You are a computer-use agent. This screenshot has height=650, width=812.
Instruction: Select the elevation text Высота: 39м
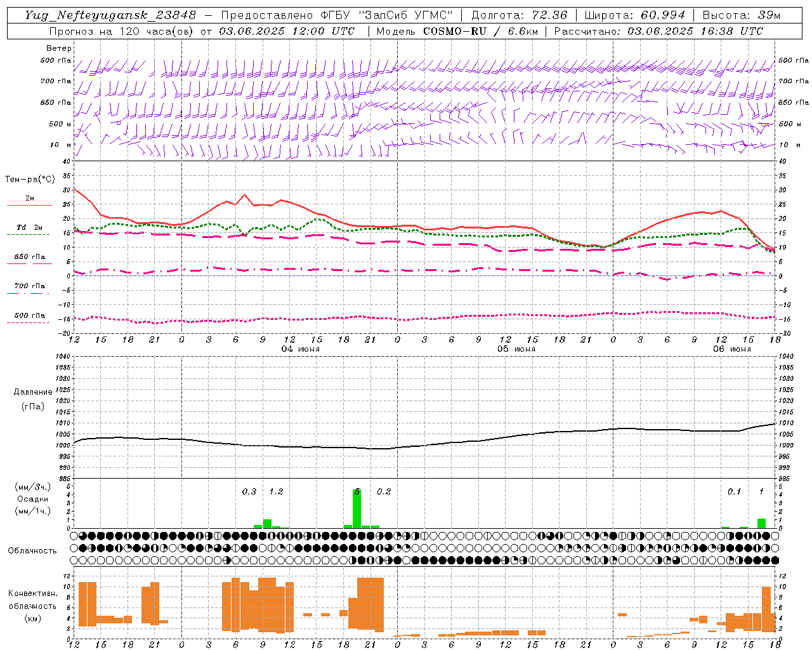point(741,15)
